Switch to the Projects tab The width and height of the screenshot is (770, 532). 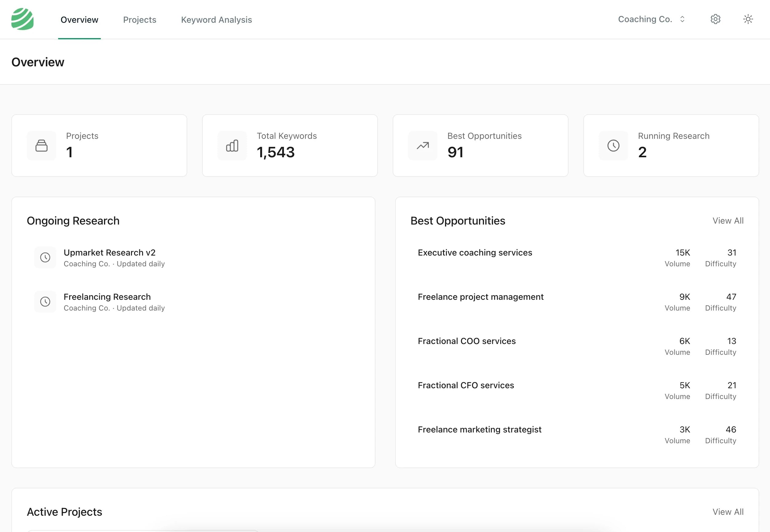139,20
